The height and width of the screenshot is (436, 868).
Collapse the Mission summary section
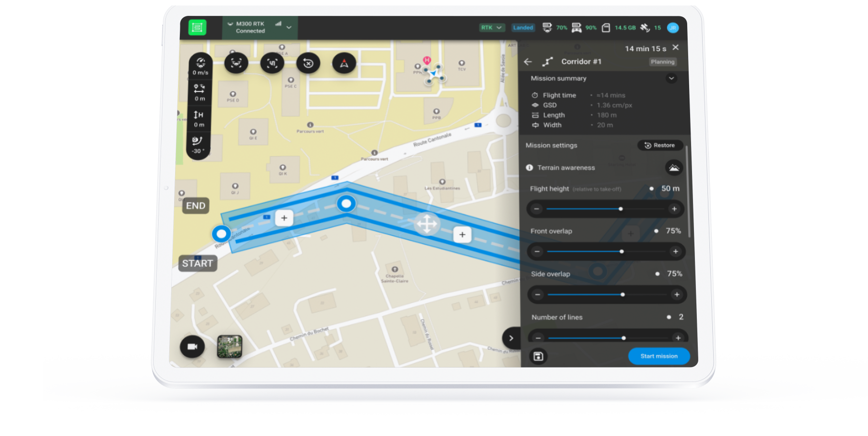click(671, 78)
